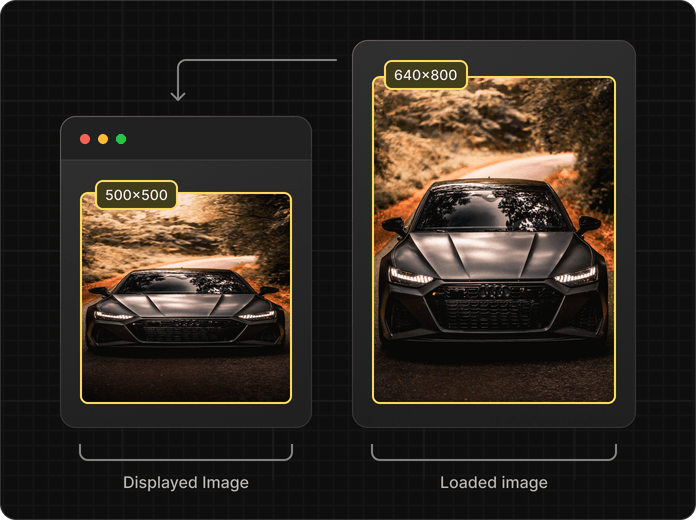Image resolution: width=696 pixels, height=520 pixels.
Task: Click the bracket under the loaded image
Action: (x=494, y=459)
